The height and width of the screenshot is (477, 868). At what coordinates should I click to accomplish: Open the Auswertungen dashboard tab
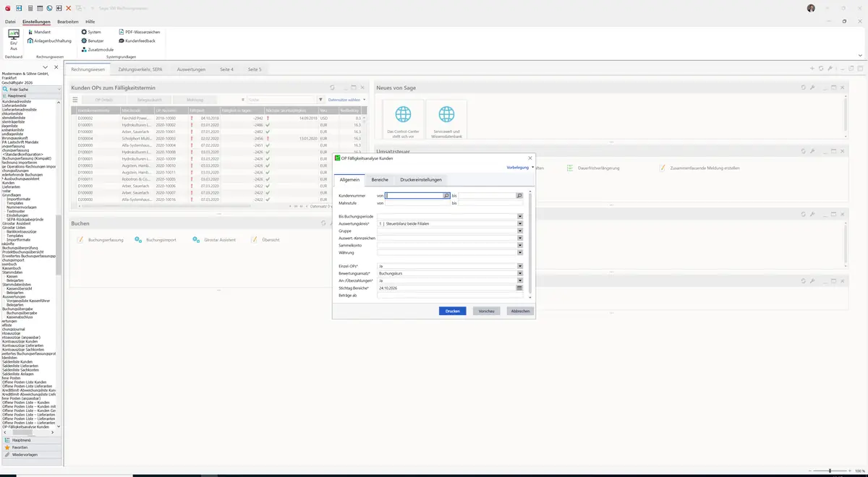click(191, 69)
